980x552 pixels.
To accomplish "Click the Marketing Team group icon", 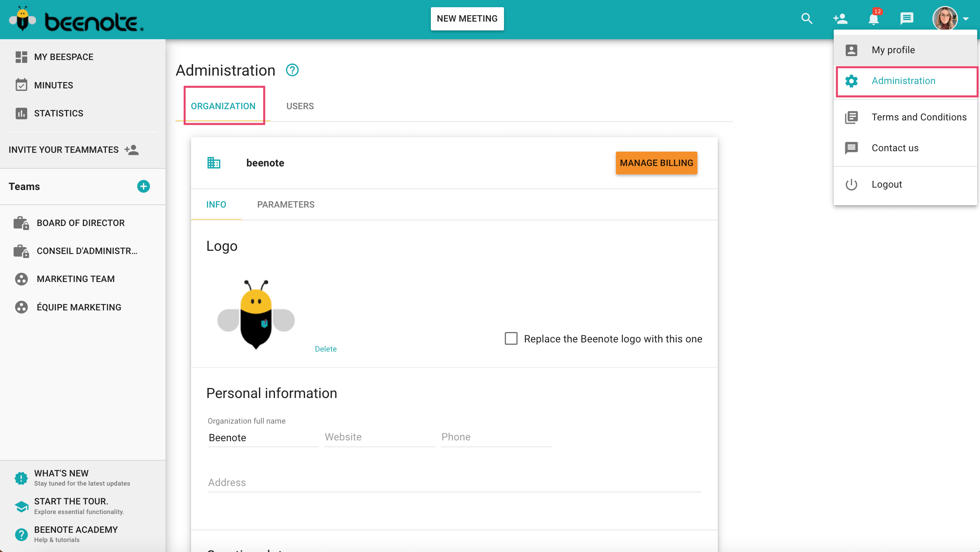I will pos(21,279).
